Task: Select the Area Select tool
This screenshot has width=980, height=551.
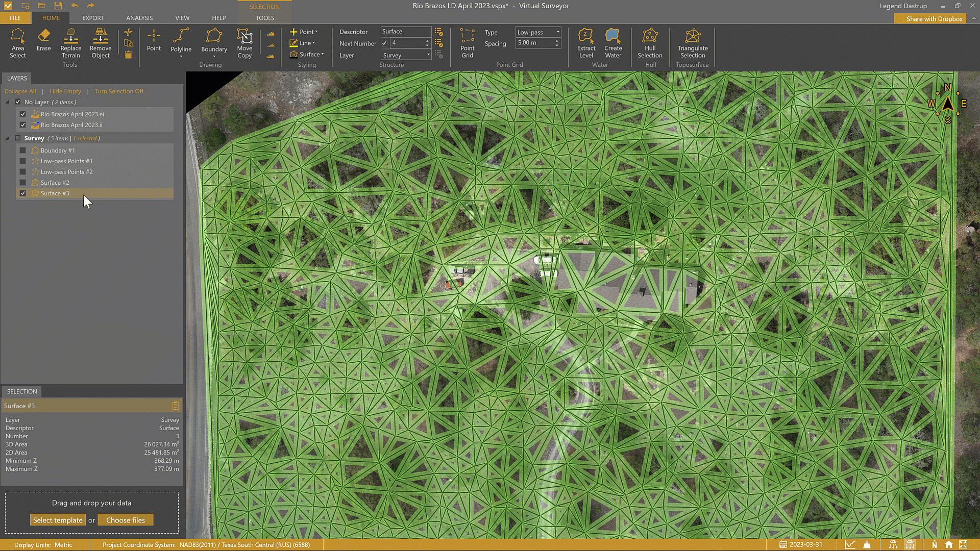Action: click(x=17, y=43)
